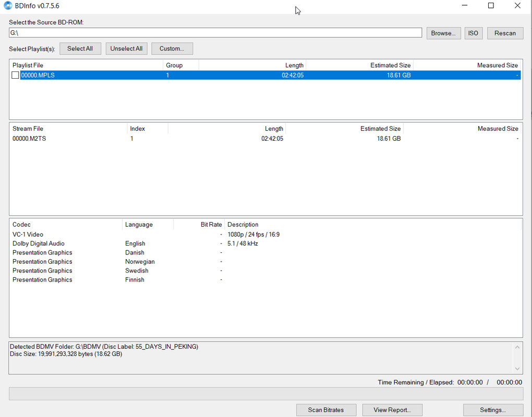The image size is (532, 417).
Task: Click playlist estimated size 18.61 GB
Action: 398,75
